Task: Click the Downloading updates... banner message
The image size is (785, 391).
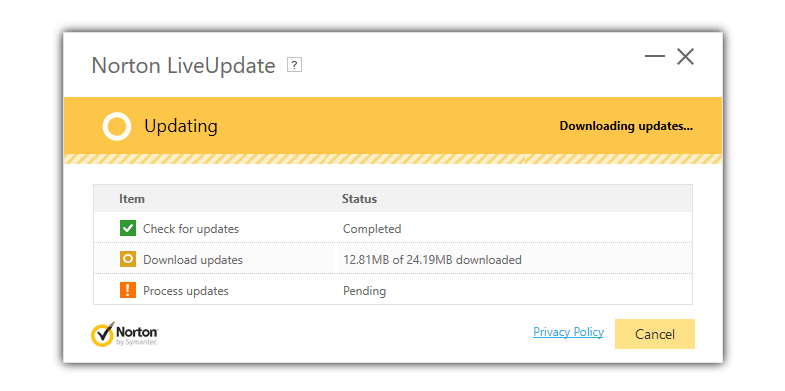Action: [x=626, y=126]
